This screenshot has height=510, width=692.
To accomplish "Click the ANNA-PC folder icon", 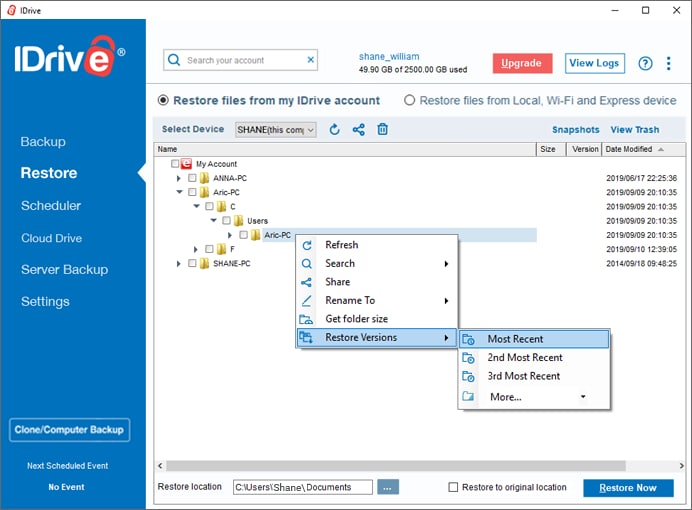I will coord(204,178).
